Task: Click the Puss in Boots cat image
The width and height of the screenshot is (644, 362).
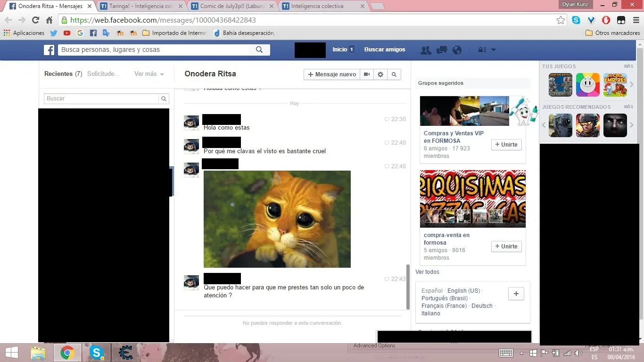Action: (277, 219)
